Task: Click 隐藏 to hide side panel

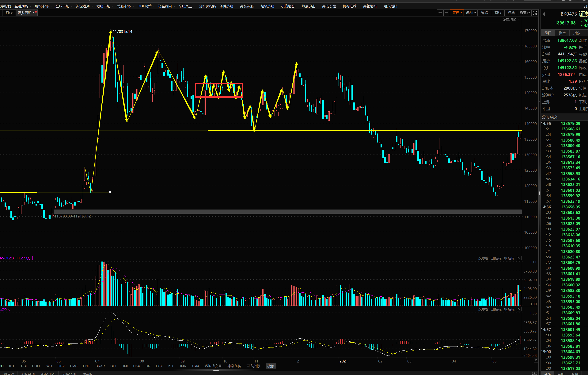Action: (525, 13)
